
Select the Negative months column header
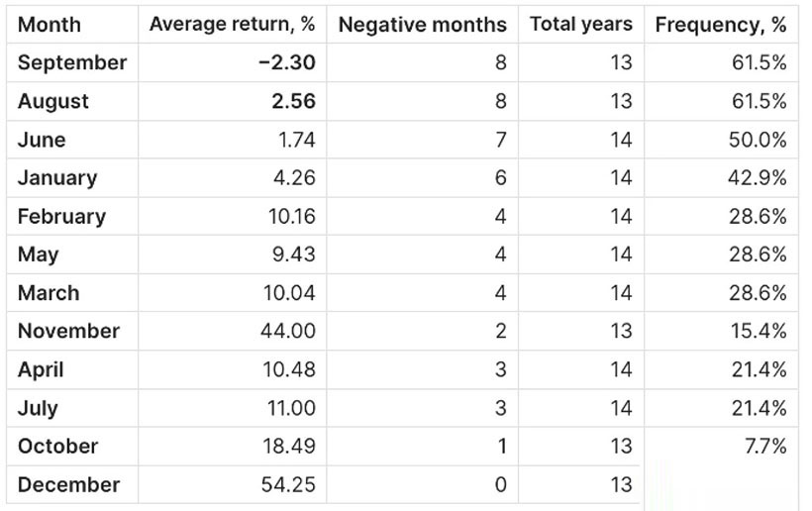click(x=422, y=25)
